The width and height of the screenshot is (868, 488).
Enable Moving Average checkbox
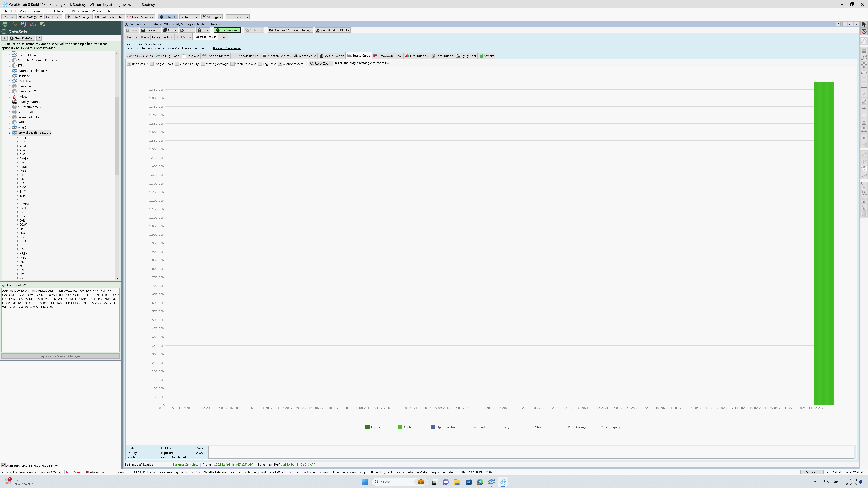tap(203, 64)
